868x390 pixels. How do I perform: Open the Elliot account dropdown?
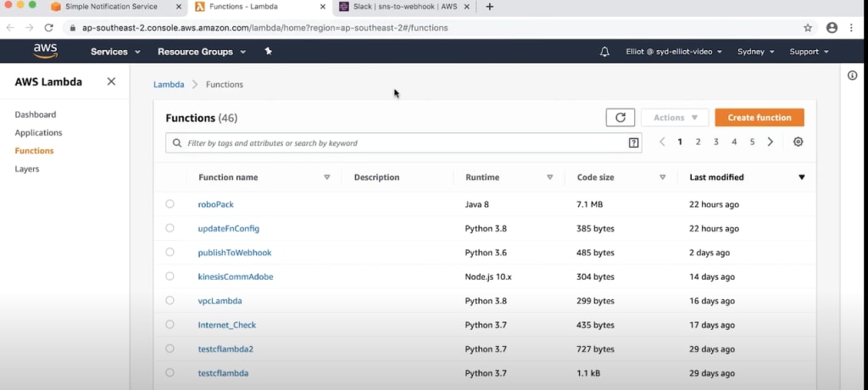pos(674,52)
